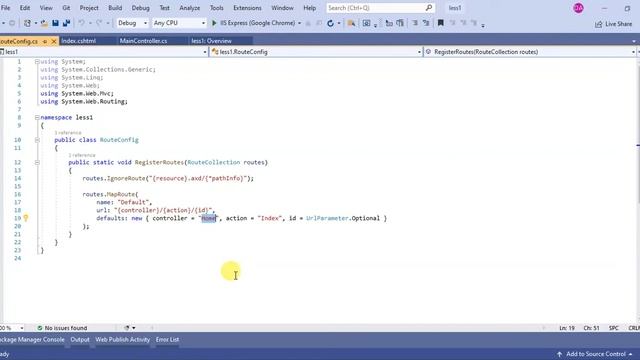Open the Package Manager Console panel tab
This screenshot has width=640, height=360.
click(x=32, y=340)
